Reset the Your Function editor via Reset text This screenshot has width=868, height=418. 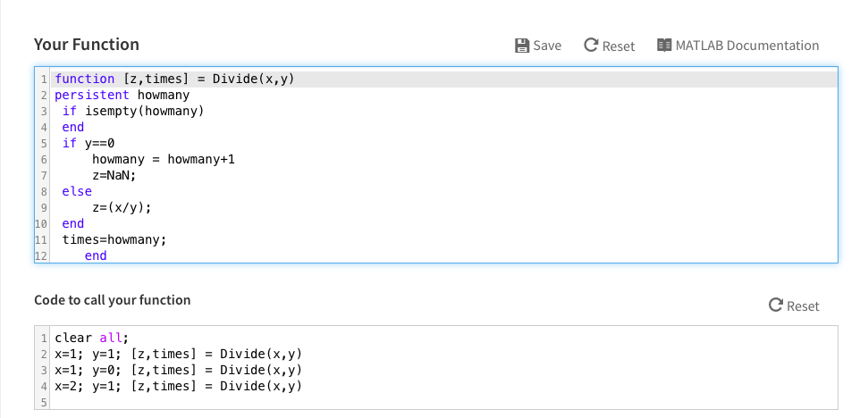click(x=619, y=46)
